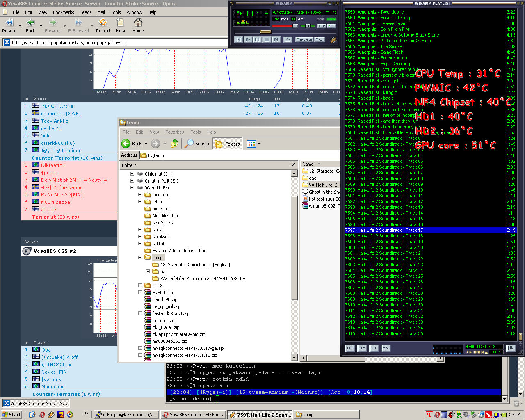Screen dimensions: 525x420
Task: Click Opera Rewind toolbar button
Action: 9,25
